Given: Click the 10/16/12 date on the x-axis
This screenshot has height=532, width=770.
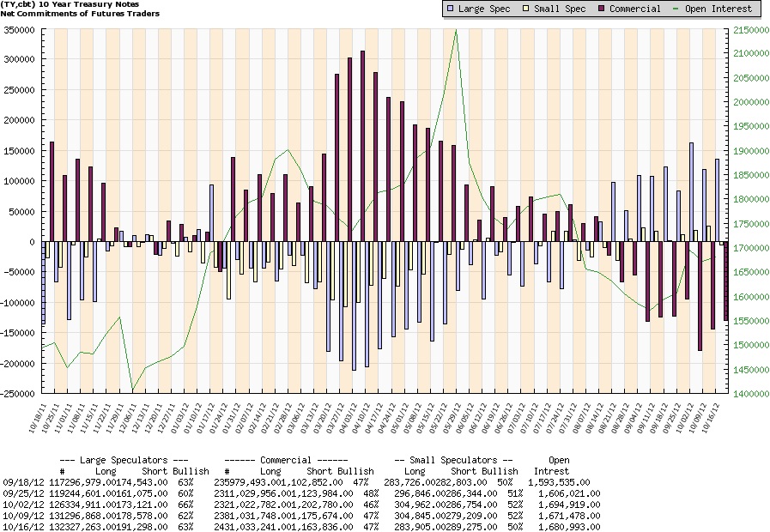Looking at the screenshot, I should click(712, 418).
